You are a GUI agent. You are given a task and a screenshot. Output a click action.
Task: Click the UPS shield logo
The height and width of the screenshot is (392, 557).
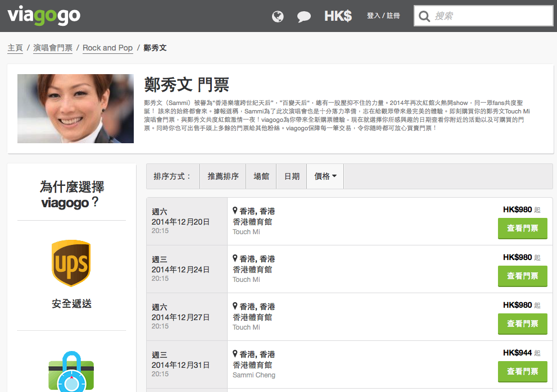tap(71, 263)
